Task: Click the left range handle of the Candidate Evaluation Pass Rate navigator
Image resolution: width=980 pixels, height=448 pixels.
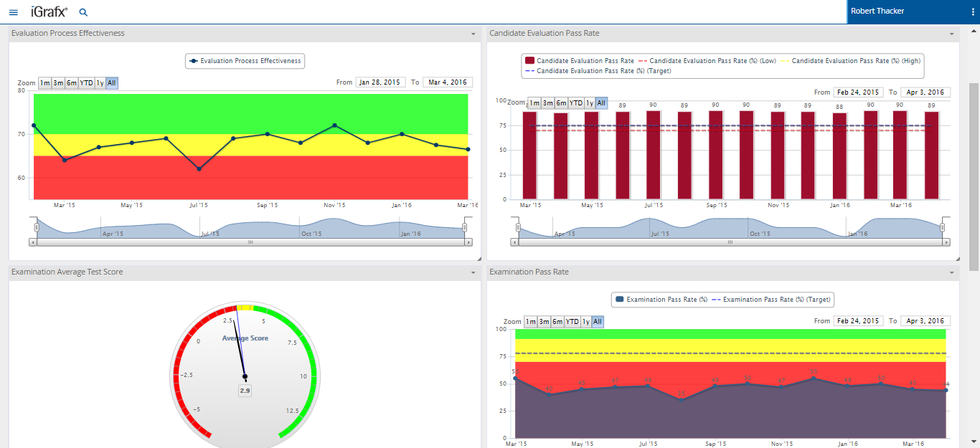Action: 519,227
